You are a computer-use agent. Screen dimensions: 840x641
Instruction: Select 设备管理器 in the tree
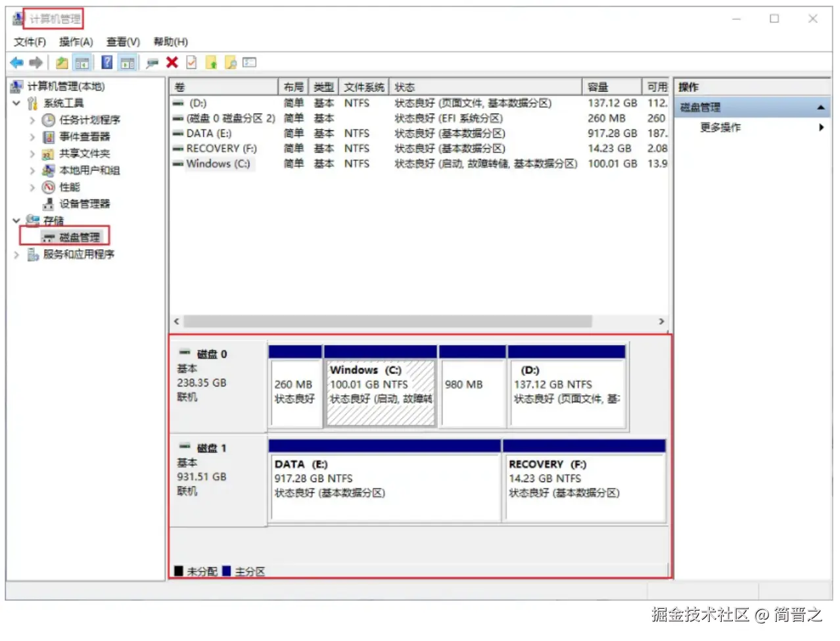85,204
